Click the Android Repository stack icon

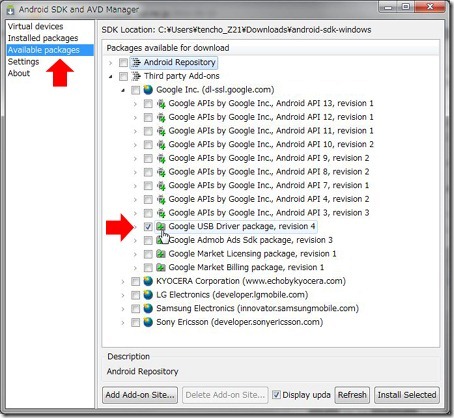coord(136,62)
